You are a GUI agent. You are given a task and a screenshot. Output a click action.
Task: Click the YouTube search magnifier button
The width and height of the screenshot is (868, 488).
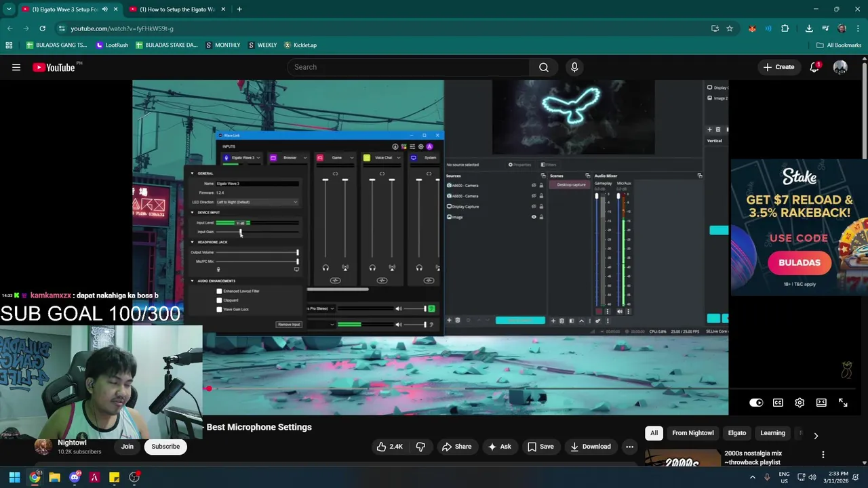tap(544, 67)
